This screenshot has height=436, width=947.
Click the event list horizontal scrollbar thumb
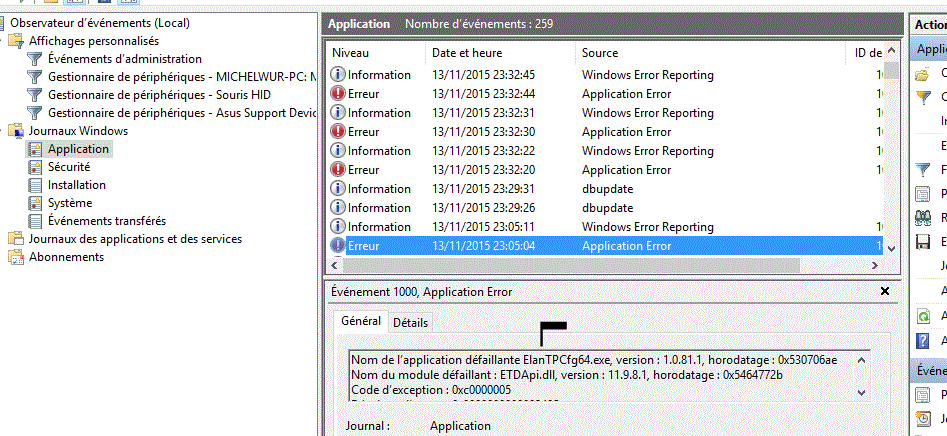click(x=571, y=265)
